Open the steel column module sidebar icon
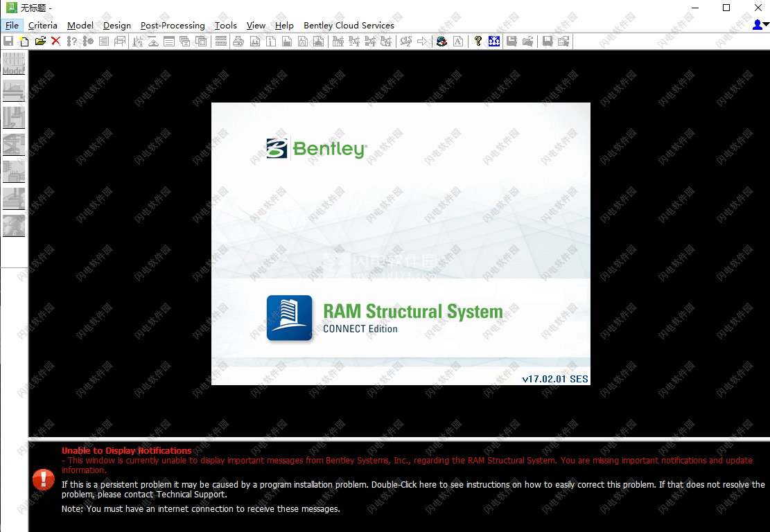Image resolution: width=770 pixels, height=532 pixels. pos(14,118)
